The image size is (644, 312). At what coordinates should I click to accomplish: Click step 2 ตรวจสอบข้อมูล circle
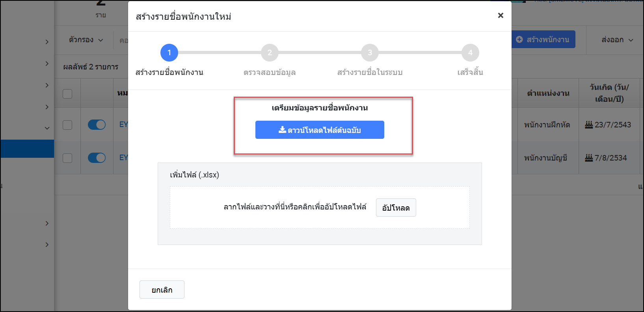click(270, 52)
